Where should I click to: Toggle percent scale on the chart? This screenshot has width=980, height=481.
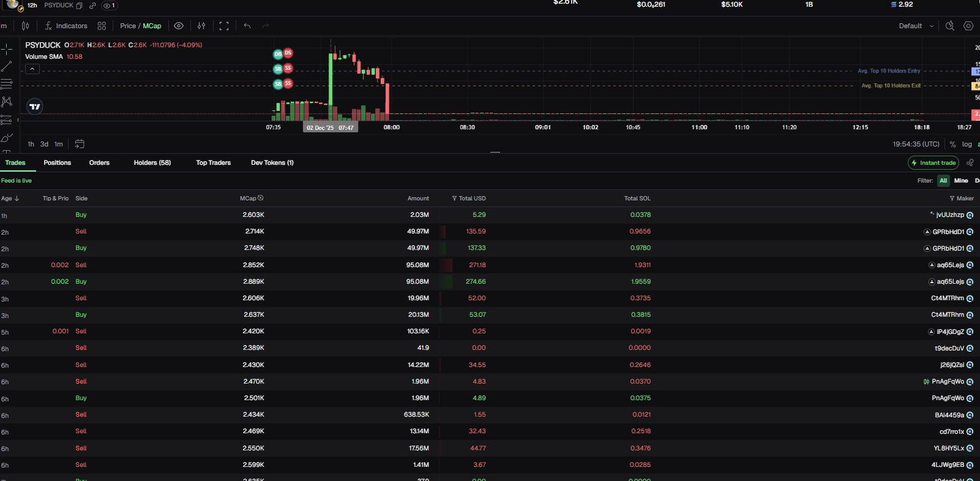(952, 145)
